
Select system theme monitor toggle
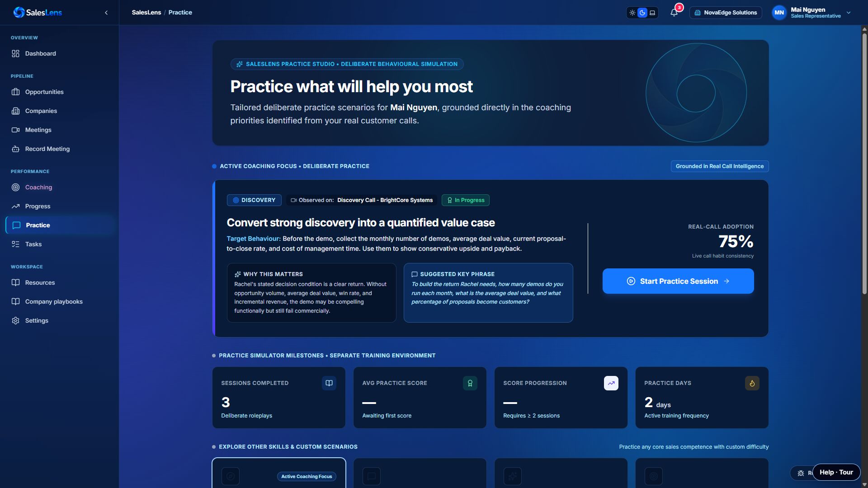(652, 13)
